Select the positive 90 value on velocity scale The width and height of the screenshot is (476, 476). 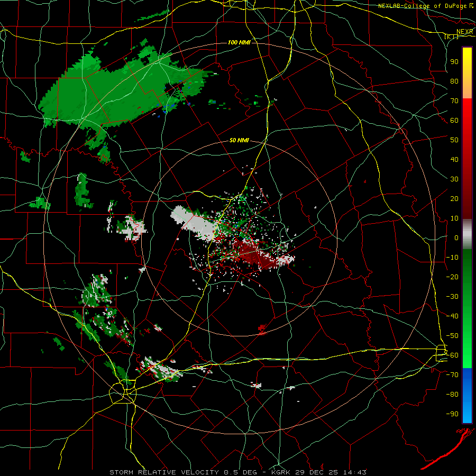(454, 62)
